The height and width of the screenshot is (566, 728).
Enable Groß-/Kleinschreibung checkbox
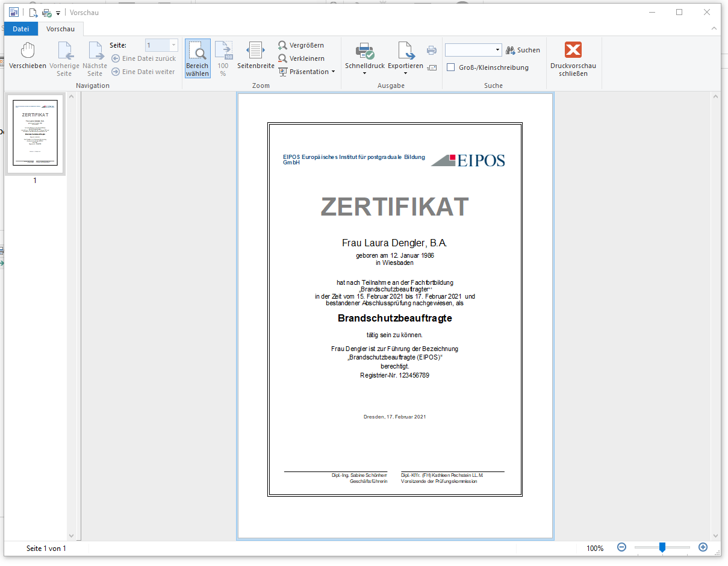pos(450,67)
